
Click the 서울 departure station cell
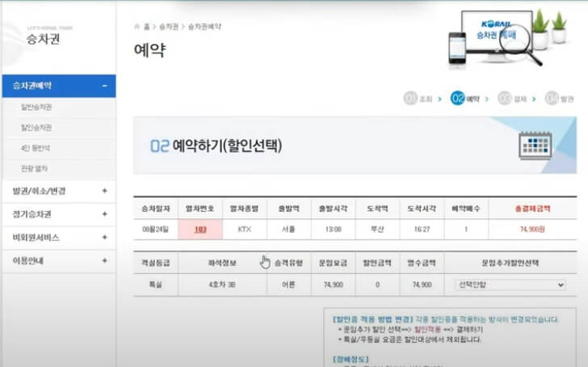pos(288,230)
